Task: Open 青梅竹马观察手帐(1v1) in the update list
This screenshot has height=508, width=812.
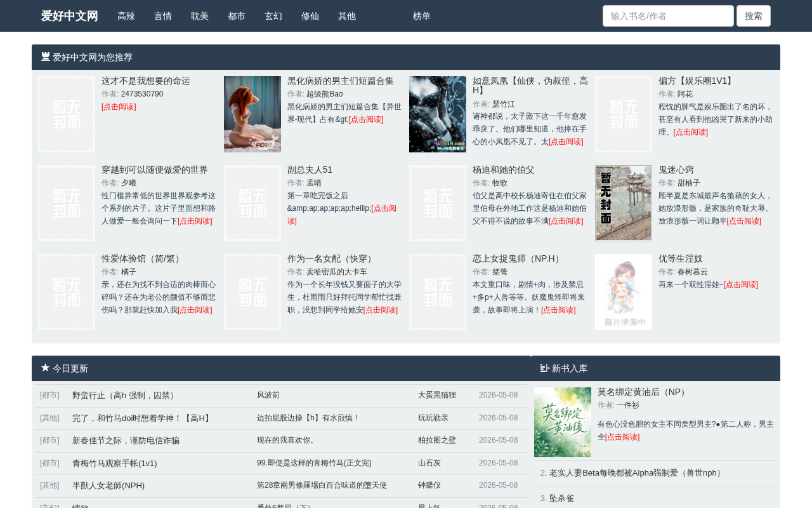Action: (115, 463)
